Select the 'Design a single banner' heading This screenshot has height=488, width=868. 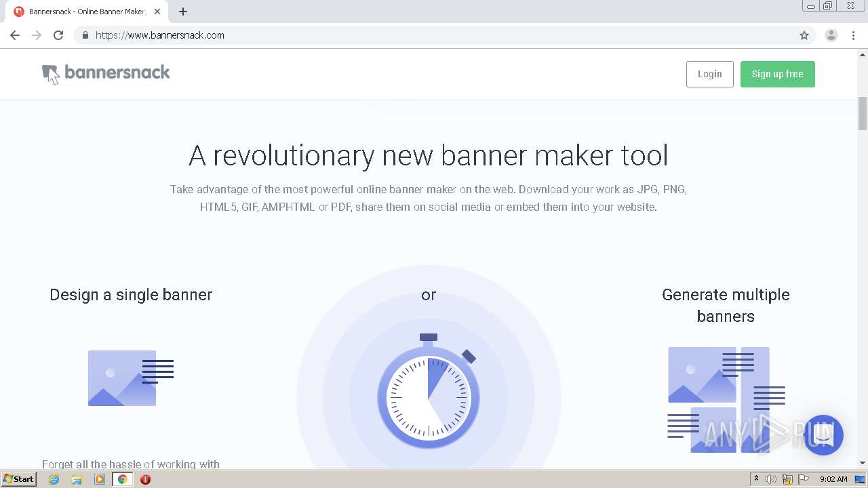pyautogui.click(x=131, y=295)
